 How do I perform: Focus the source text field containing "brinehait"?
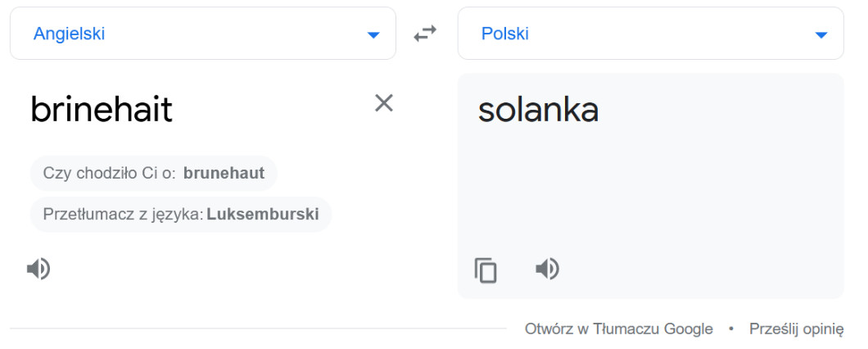[x=102, y=109]
